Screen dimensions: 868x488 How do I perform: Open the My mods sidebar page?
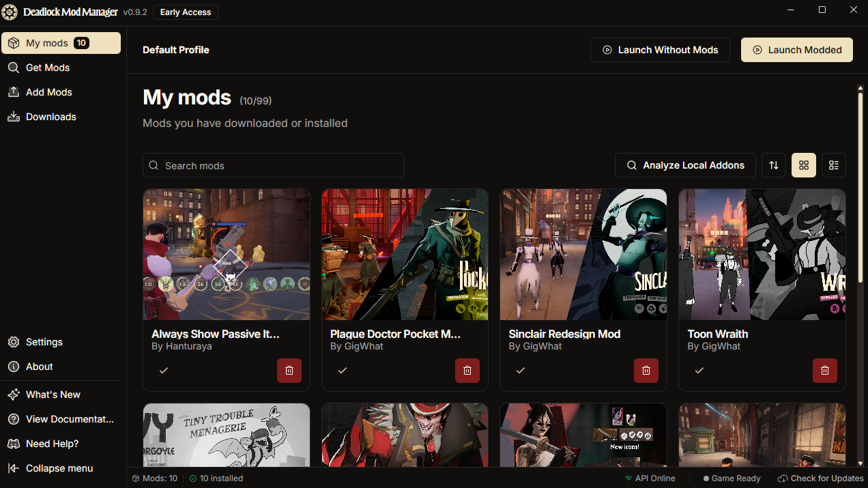(61, 43)
